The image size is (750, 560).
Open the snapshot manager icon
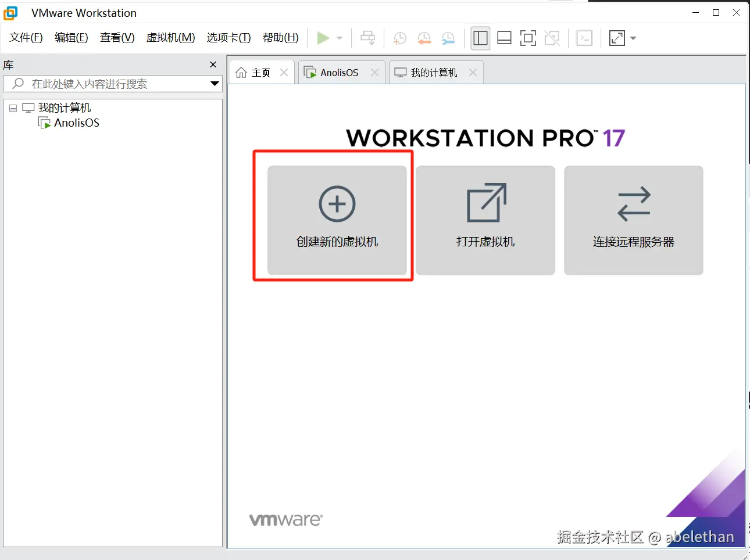pyautogui.click(x=448, y=38)
